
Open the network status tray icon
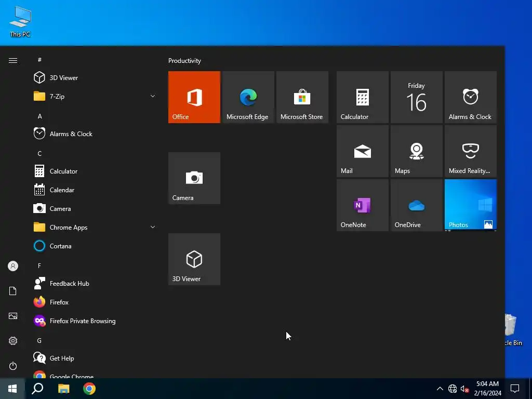(453, 389)
